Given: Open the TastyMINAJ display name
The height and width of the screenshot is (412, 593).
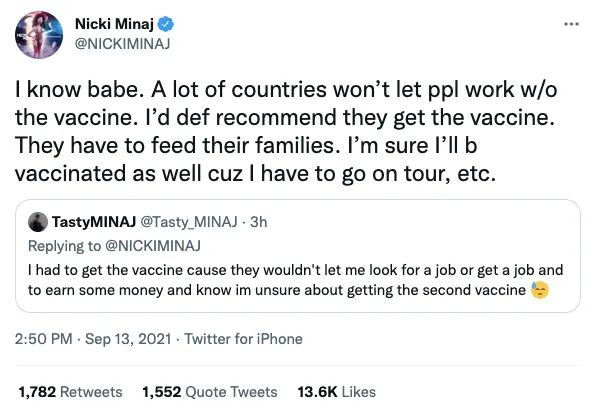Looking at the screenshot, I should point(94,222).
